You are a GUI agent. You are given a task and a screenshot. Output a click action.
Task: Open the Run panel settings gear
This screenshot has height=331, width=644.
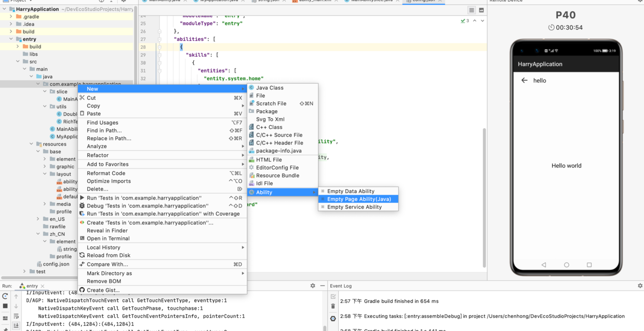point(313,286)
